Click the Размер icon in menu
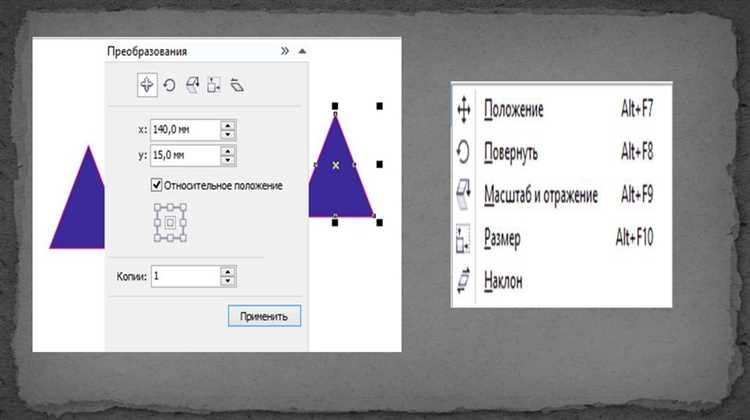Image resolution: width=750 pixels, height=420 pixels. tap(463, 238)
